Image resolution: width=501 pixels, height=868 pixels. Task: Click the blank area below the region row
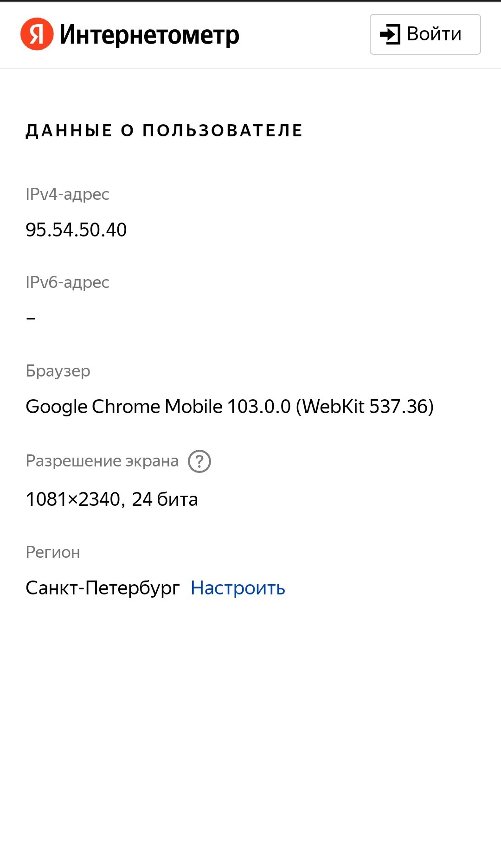pos(250,733)
